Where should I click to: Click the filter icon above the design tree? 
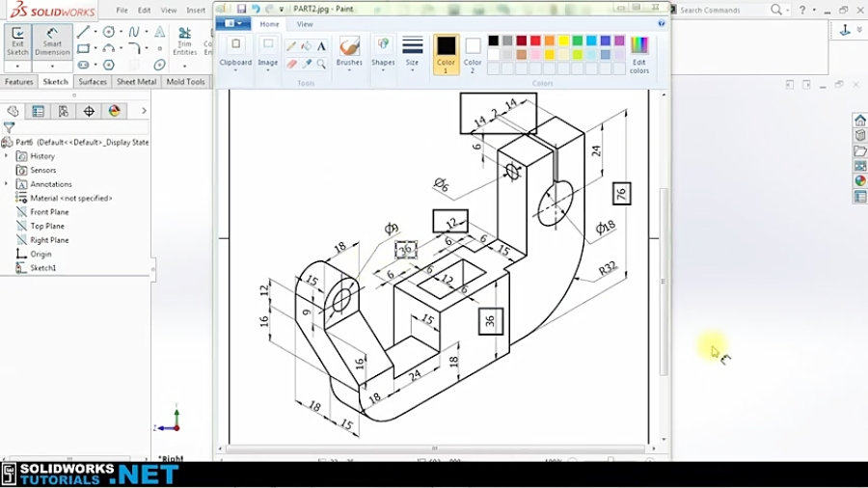[9, 126]
